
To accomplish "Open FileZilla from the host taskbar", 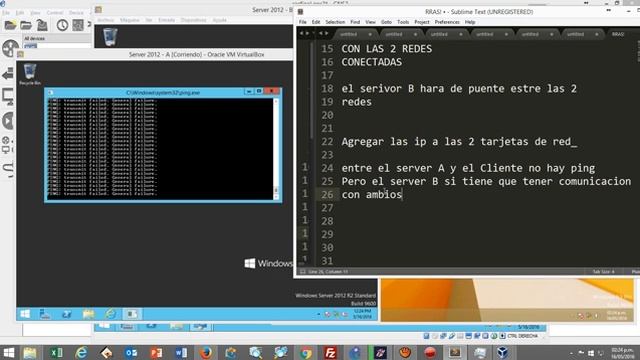I will pos(330,353).
